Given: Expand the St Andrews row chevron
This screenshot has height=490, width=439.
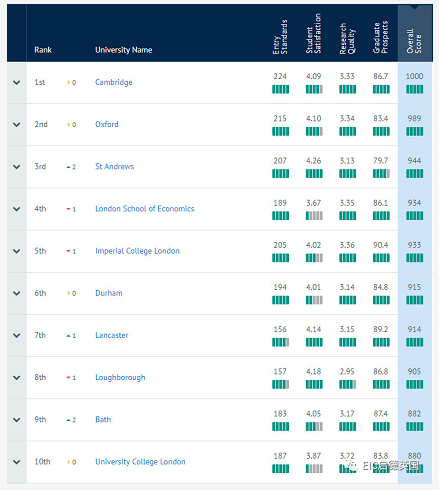Looking at the screenshot, I should click(x=17, y=167).
